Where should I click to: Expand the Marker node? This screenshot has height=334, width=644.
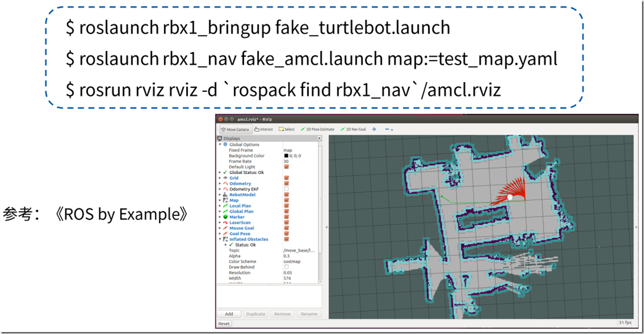tap(220, 217)
